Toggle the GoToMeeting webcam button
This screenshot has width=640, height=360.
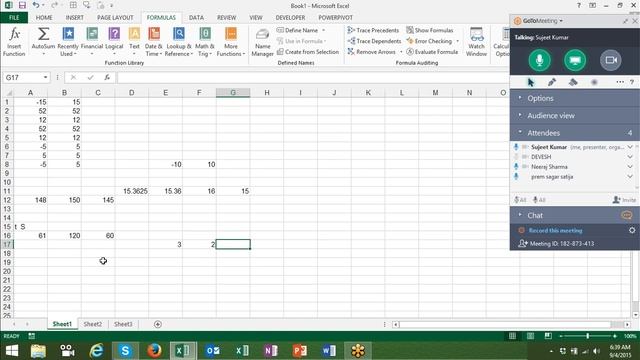(x=611, y=60)
